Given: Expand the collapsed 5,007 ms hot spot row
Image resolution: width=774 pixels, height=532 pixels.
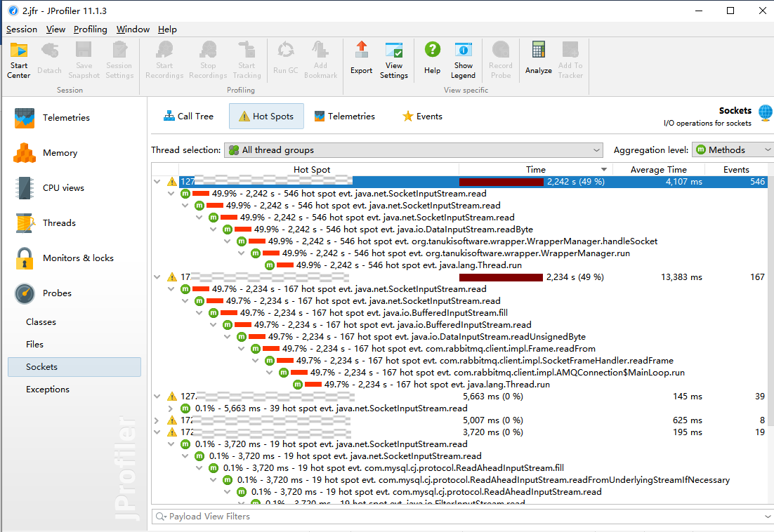Looking at the screenshot, I should click(x=157, y=420).
